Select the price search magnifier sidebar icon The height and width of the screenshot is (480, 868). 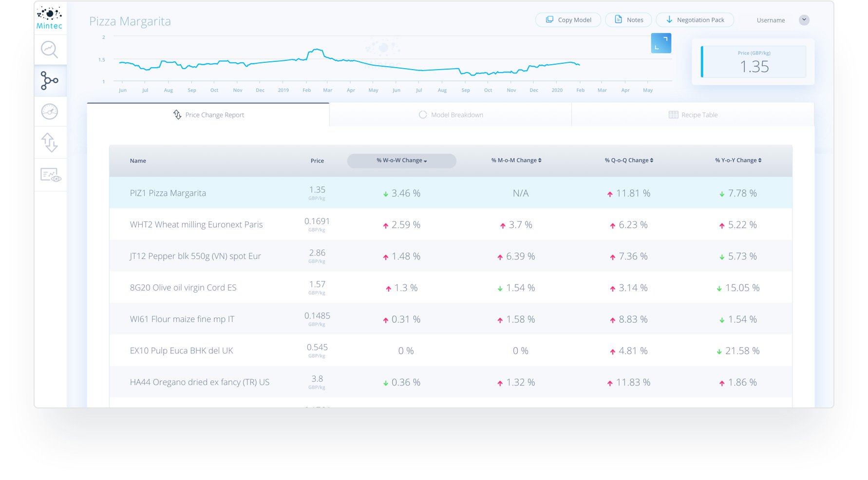coord(49,49)
